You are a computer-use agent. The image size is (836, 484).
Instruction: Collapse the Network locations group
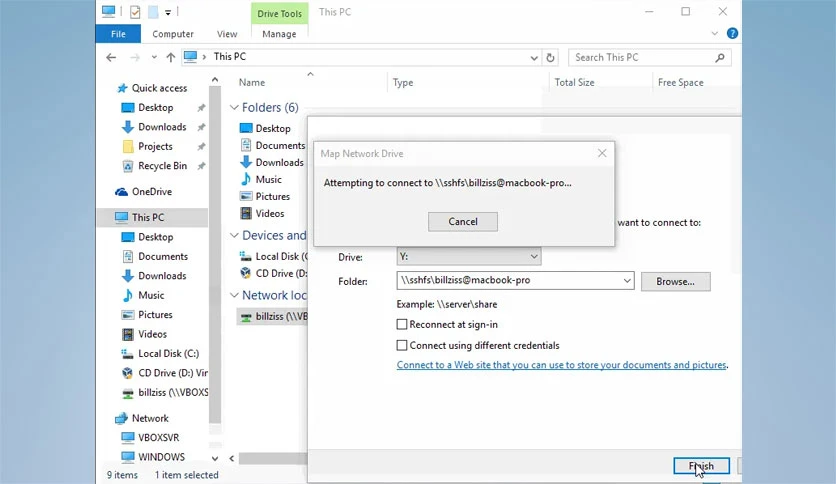pyautogui.click(x=234, y=295)
